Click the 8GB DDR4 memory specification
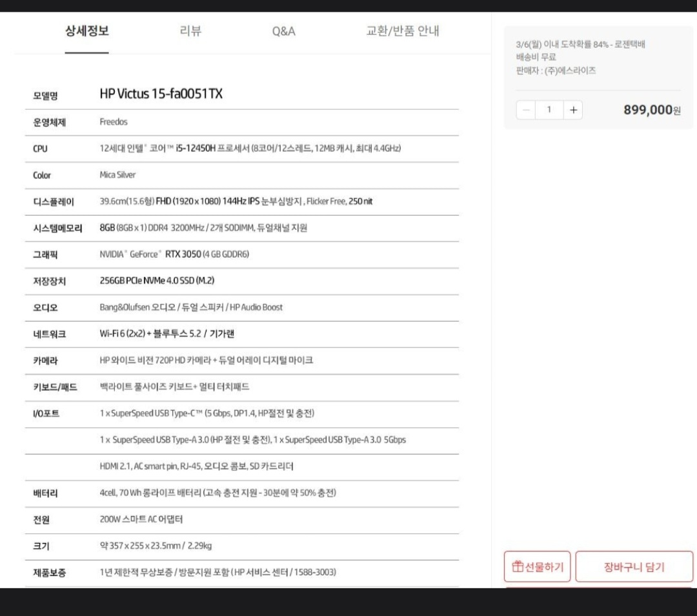The image size is (697, 616). pyautogui.click(x=203, y=228)
